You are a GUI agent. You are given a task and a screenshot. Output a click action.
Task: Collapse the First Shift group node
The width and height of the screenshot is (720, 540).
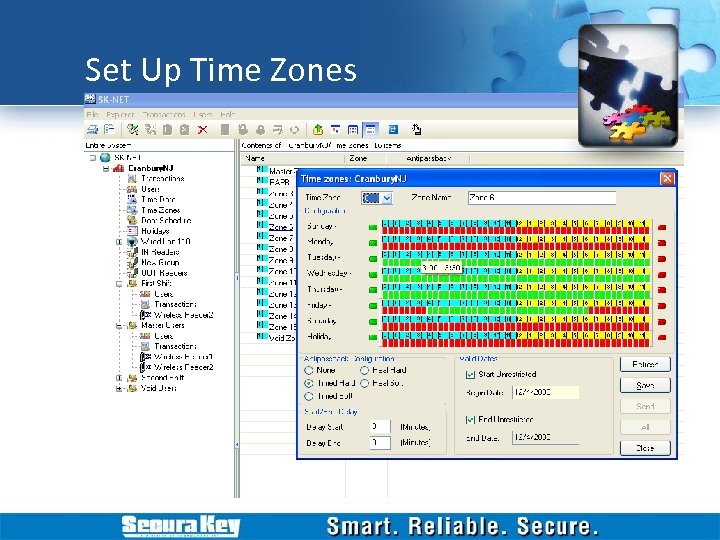119,283
